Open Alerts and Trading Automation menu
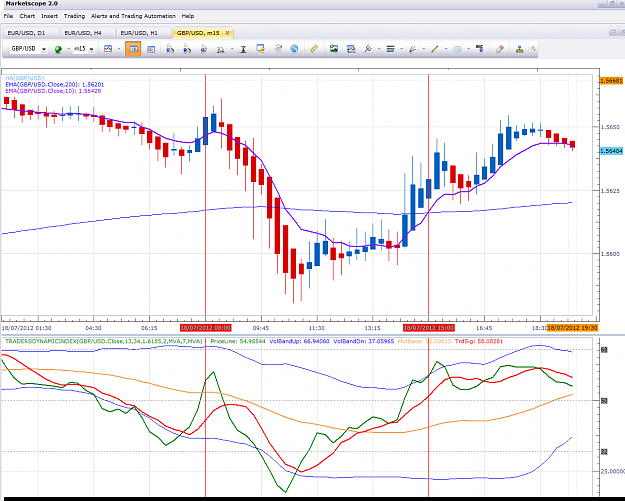The height and width of the screenshot is (501, 625). [133, 16]
